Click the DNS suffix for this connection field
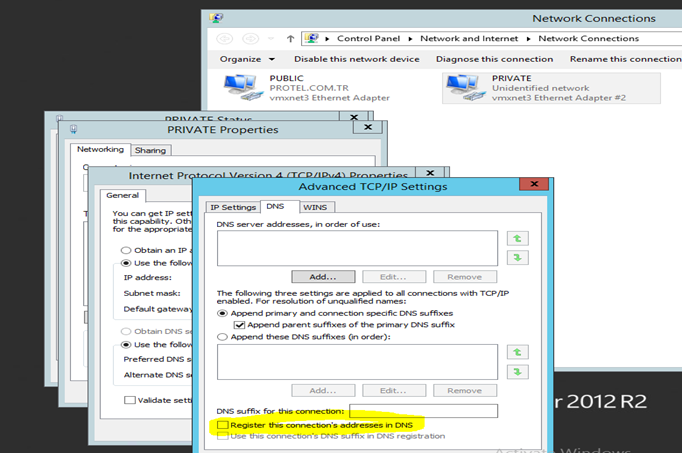This screenshot has height=453, width=682. click(x=422, y=411)
